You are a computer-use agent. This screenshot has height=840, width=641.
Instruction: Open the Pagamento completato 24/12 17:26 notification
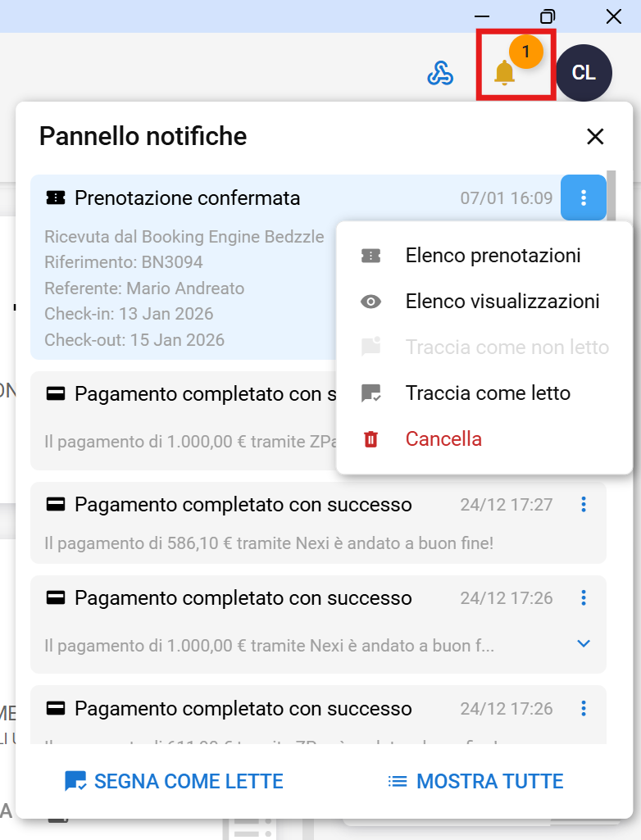coord(246,597)
